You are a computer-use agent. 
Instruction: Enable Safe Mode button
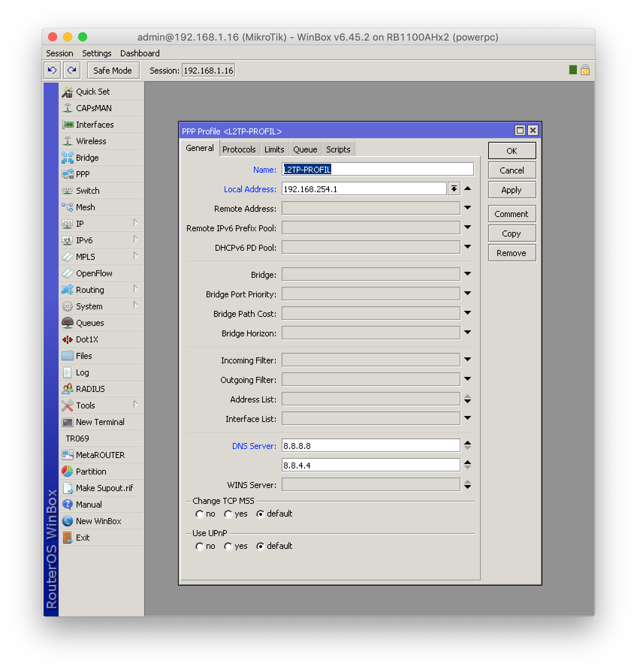click(x=113, y=71)
